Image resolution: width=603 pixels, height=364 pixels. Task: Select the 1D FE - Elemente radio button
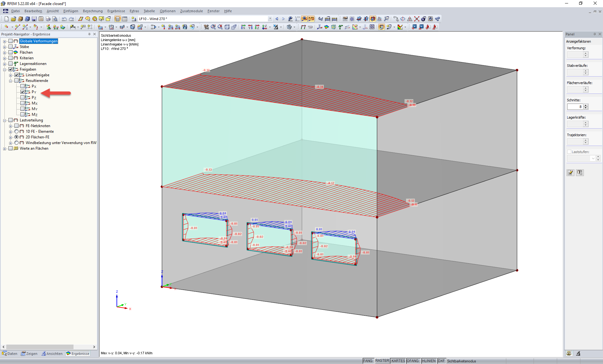(17, 131)
